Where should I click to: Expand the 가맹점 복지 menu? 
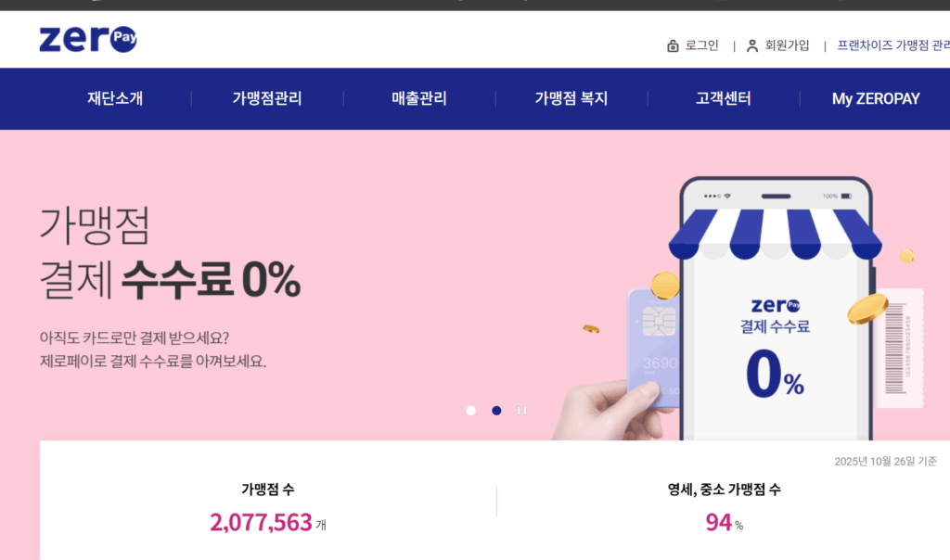(571, 98)
